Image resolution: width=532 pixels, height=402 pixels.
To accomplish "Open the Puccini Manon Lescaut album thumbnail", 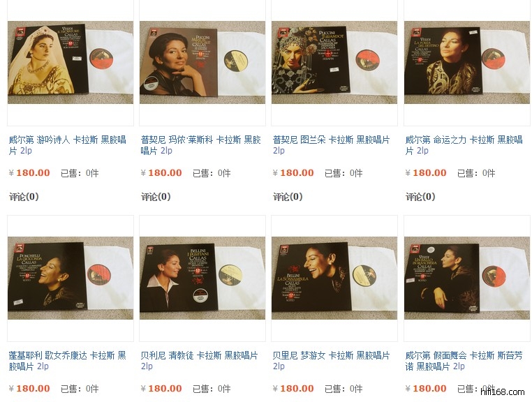I will click(x=202, y=62).
